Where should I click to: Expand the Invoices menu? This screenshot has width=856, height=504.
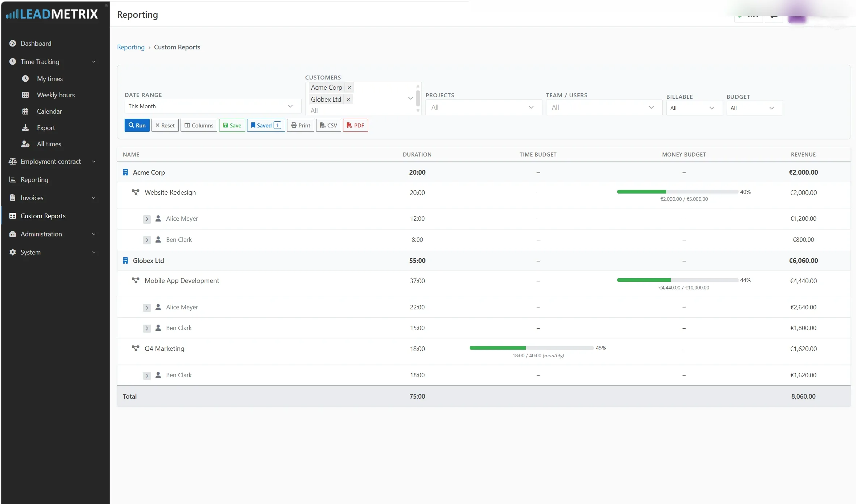coord(94,198)
